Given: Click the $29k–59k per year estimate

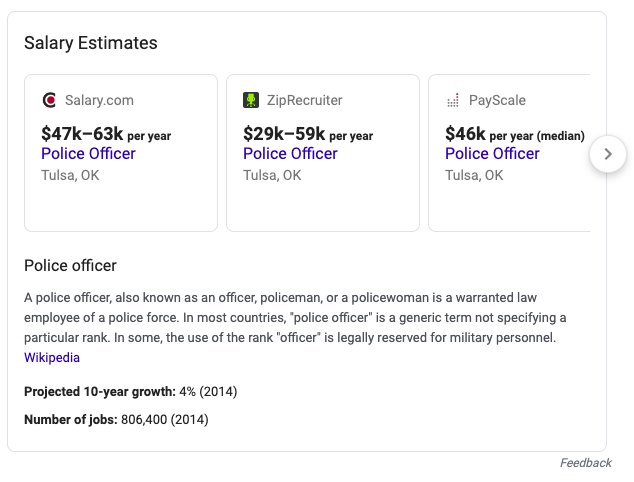Looking at the screenshot, I should pos(308,134).
